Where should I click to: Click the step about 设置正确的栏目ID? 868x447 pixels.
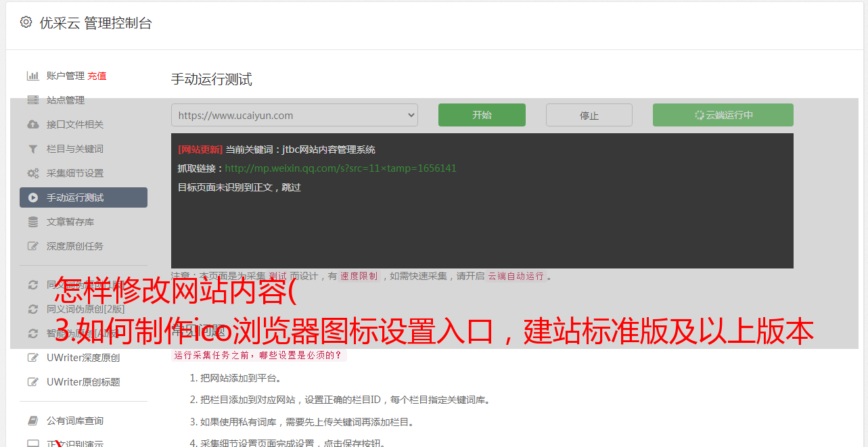point(345,400)
